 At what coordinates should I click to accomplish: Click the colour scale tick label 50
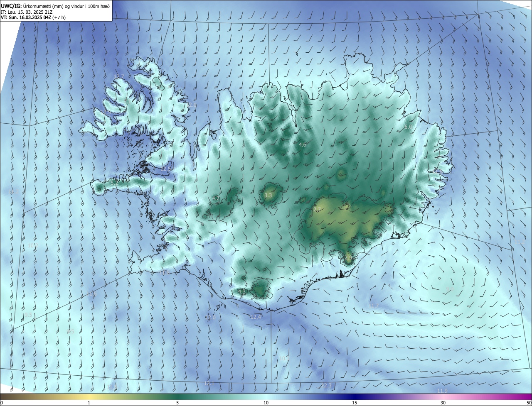(x=528, y=403)
